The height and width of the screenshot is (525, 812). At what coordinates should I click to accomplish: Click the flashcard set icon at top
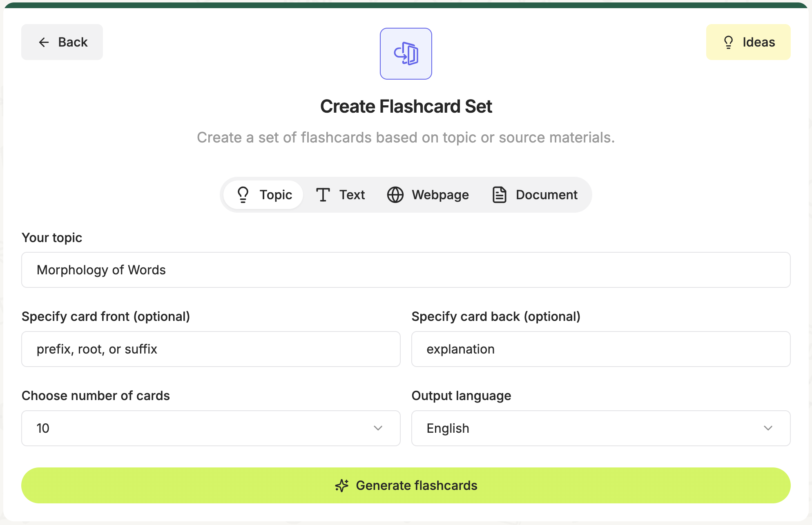pyautogui.click(x=406, y=53)
